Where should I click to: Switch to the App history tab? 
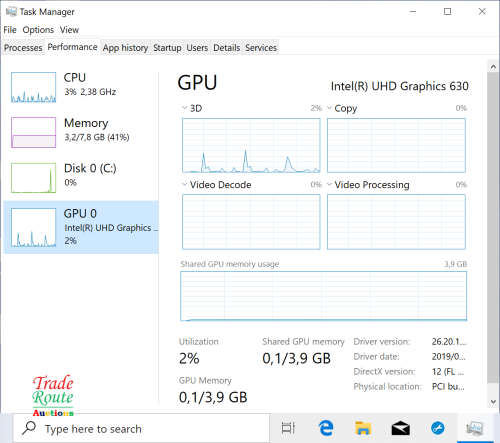[x=125, y=48]
